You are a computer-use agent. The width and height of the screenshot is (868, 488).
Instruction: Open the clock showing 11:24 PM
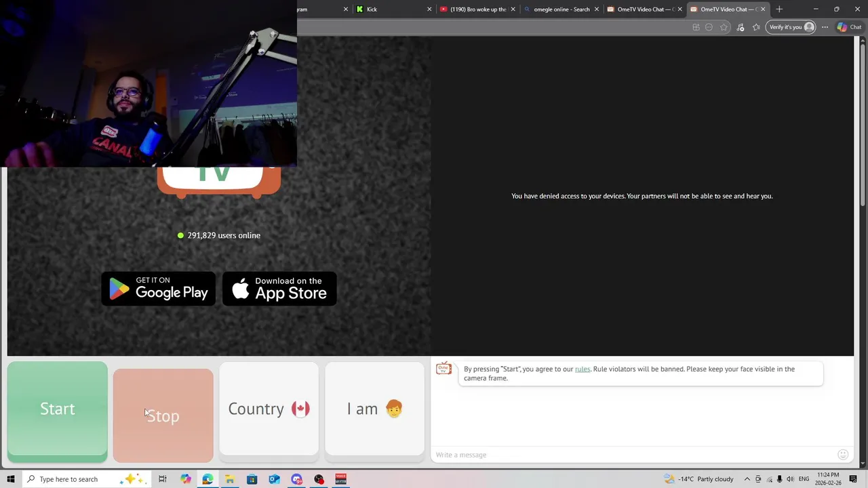click(x=828, y=479)
